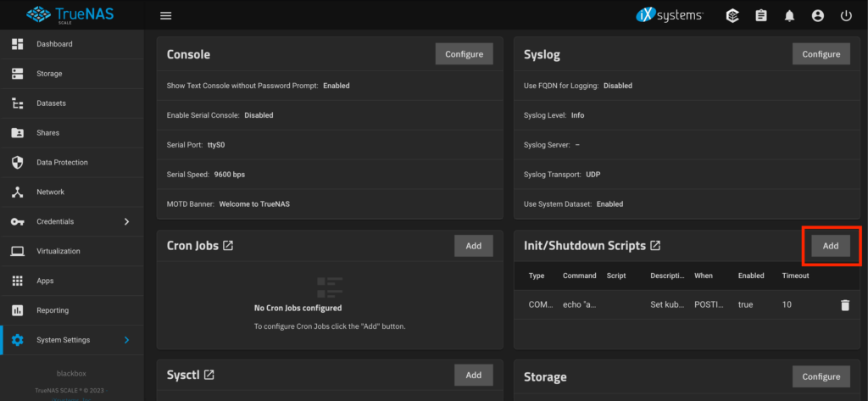Image resolution: width=868 pixels, height=401 pixels.
Task: Click the Apps grid icon
Action: pos(18,281)
